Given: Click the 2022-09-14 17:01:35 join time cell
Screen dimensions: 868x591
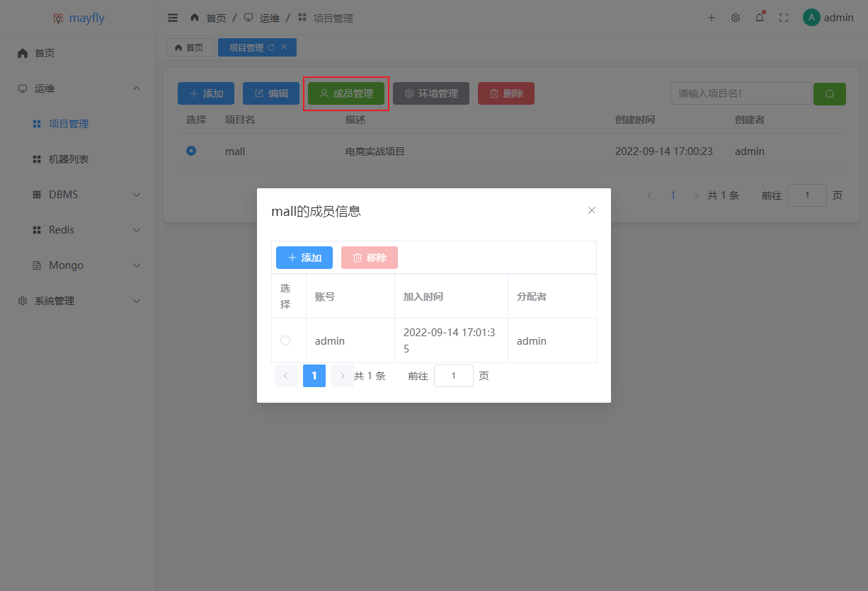Looking at the screenshot, I should click(x=450, y=340).
